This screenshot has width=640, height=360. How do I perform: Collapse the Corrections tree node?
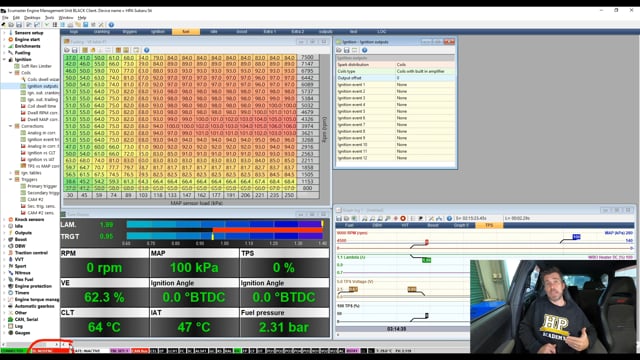tap(11, 126)
